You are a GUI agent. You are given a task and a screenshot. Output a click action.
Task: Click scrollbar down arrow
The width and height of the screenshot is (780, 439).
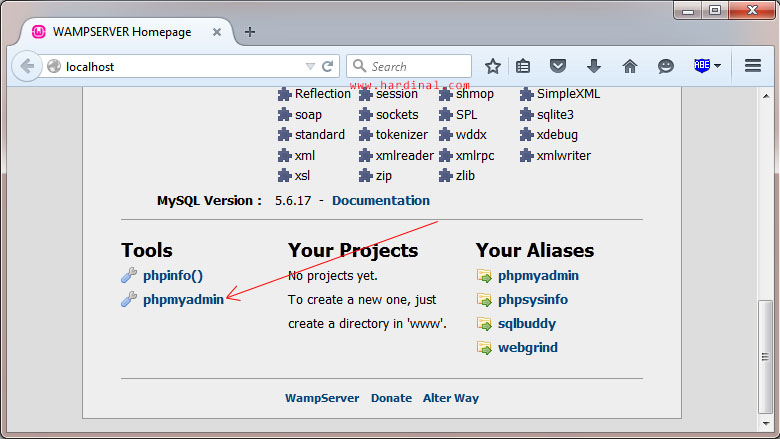(766, 424)
